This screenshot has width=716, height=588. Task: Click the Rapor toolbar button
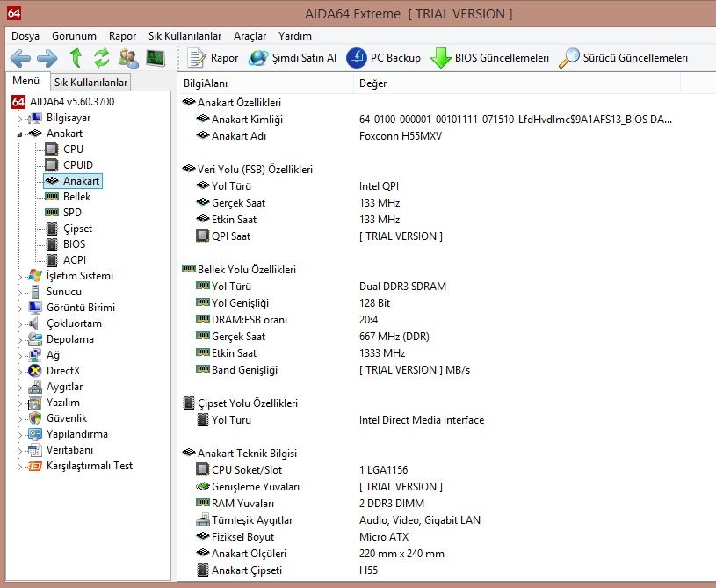tap(213, 58)
